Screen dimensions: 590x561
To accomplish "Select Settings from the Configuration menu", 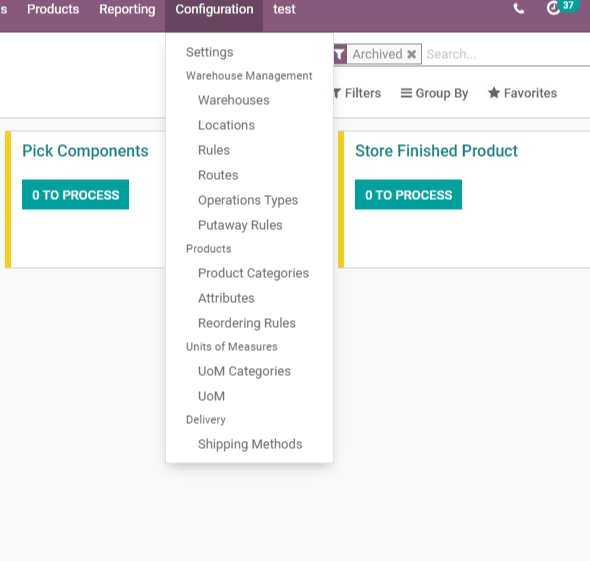I will (210, 52).
